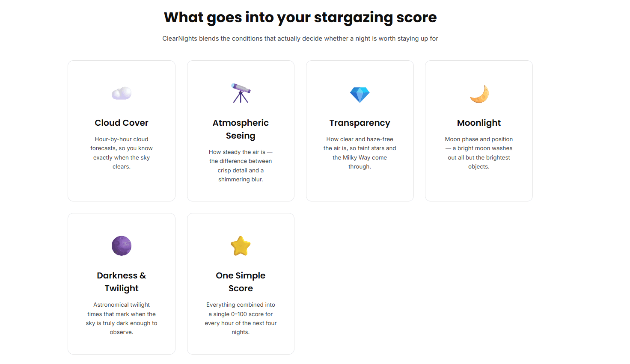Click the 'How steady the air is' description
This screenshot has width=630, height=364.
tap(241, 166)
